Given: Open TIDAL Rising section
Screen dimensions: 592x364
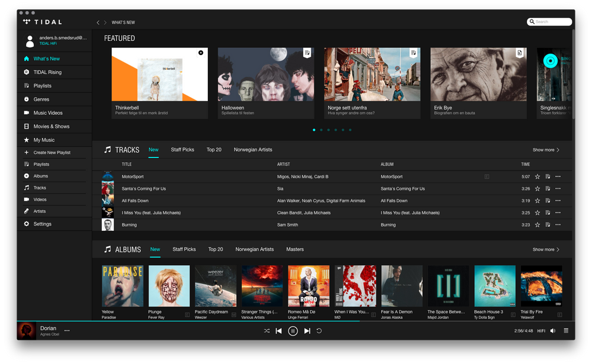Looking at the screenshot, I should [47, 72].
